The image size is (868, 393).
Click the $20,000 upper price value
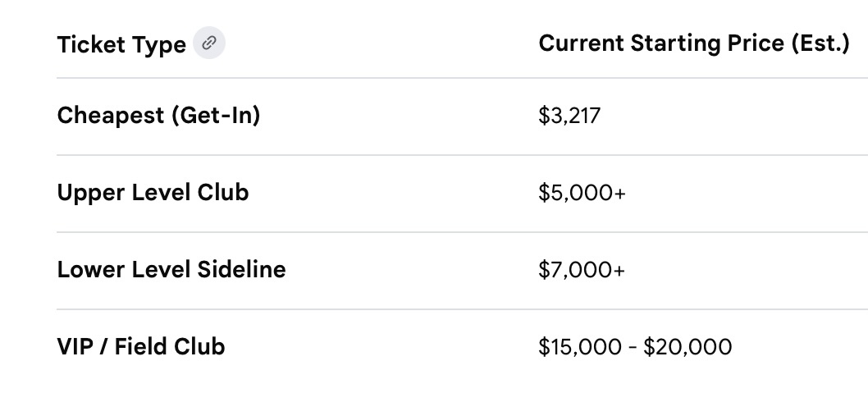coord(688,347)
